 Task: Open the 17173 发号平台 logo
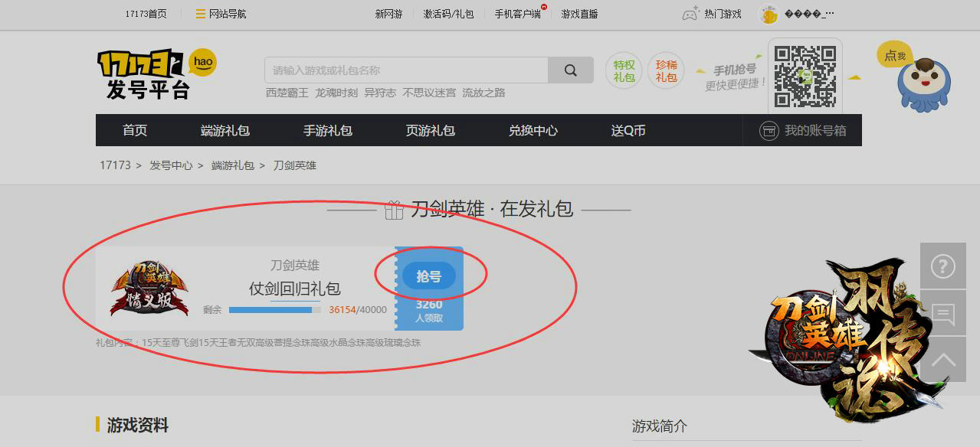[x=157, y=73]
